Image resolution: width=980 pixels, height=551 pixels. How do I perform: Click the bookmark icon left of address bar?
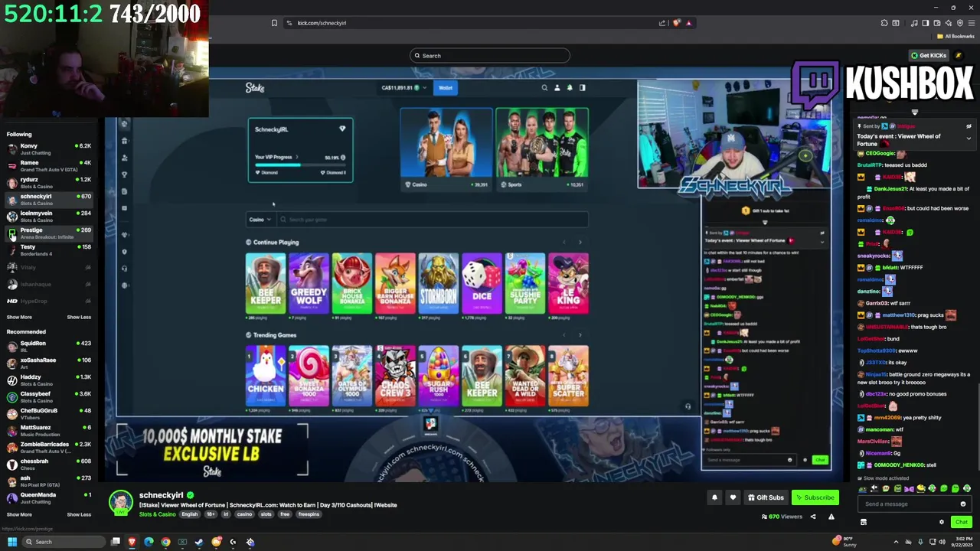tap(274, 23)
